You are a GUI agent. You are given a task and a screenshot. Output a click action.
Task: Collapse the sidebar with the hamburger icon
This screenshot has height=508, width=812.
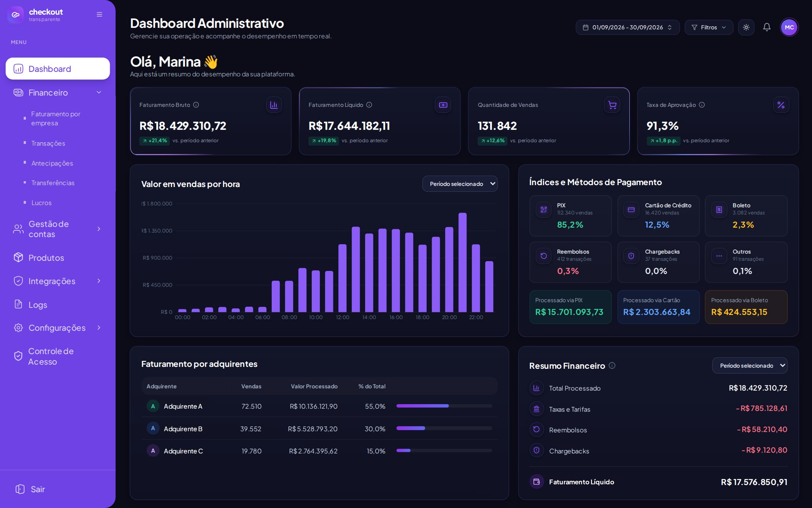(99, 14)
